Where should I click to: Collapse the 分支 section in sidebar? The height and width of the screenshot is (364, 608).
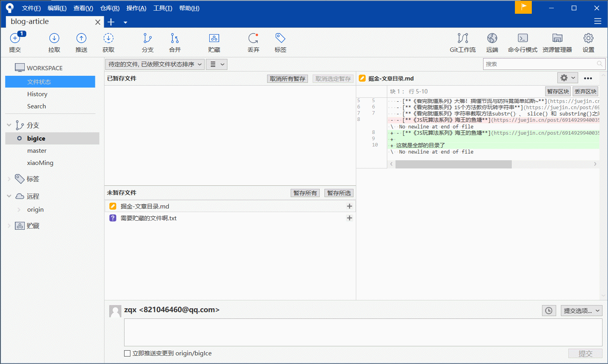coord(9,125)
